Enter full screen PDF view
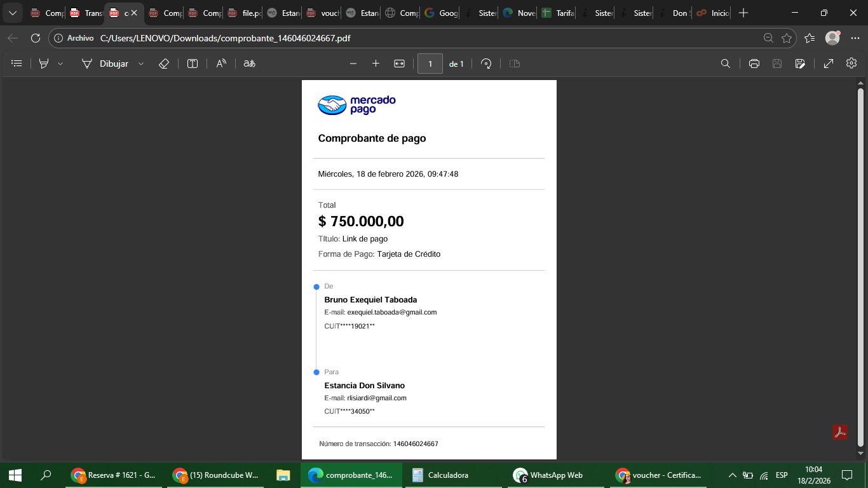The width and height of the screenshot is (868, 488). click(x=829, y=64)
